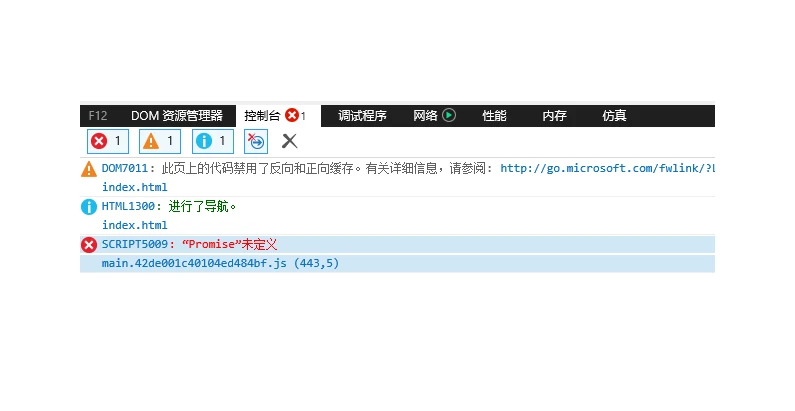Clear the console with X icon

click(290, 141)
